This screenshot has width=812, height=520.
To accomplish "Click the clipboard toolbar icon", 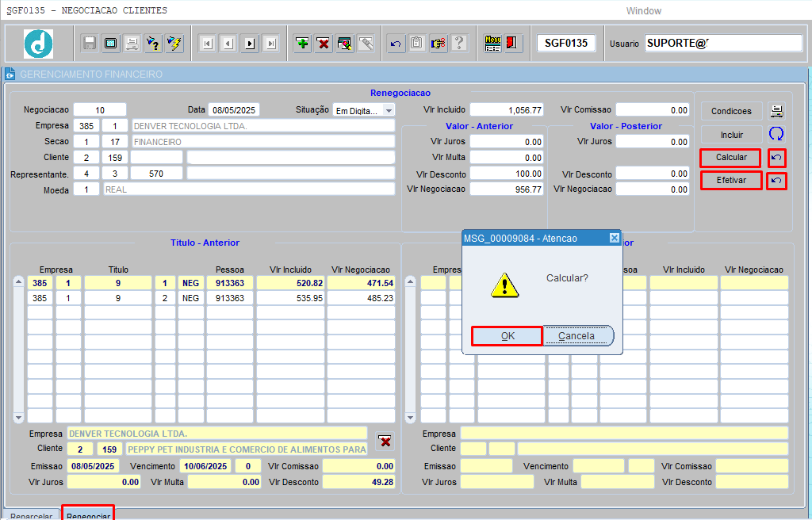I will 417,43.
